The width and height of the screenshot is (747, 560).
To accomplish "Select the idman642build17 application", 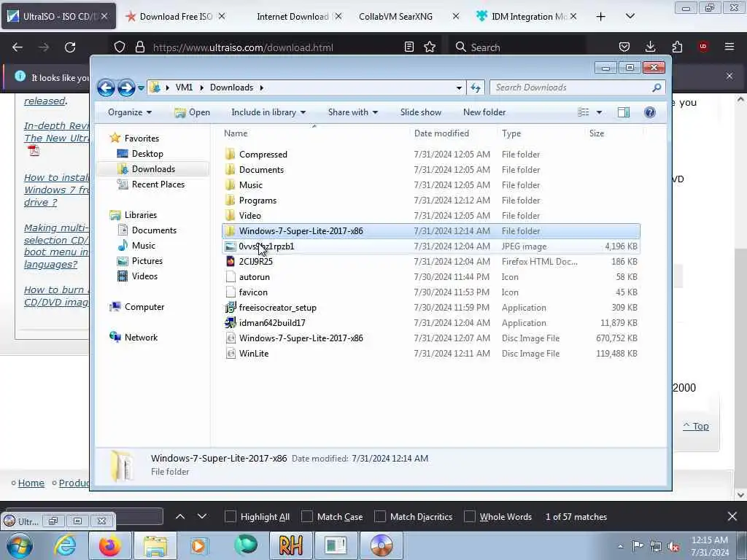I will (272, 323).
